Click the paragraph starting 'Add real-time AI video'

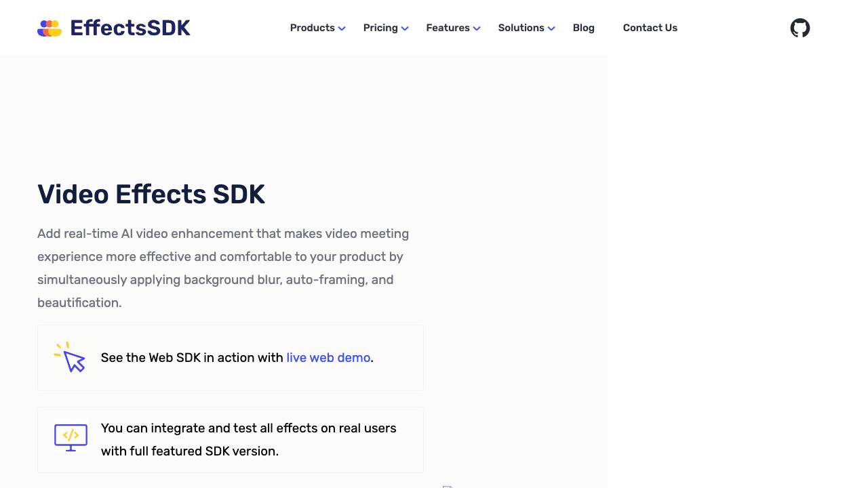(x=223, y=268)
